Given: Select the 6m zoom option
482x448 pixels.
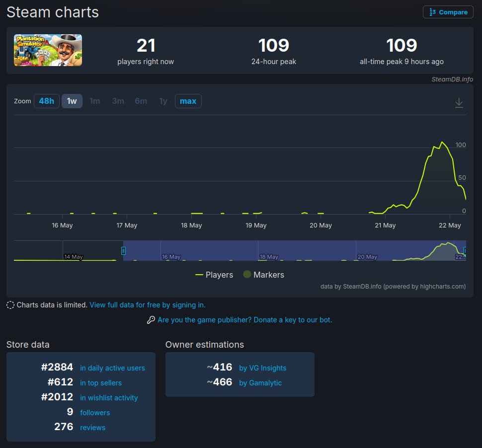Looking at the screenshot, I should pyautogui.click(x=141, y=101).
